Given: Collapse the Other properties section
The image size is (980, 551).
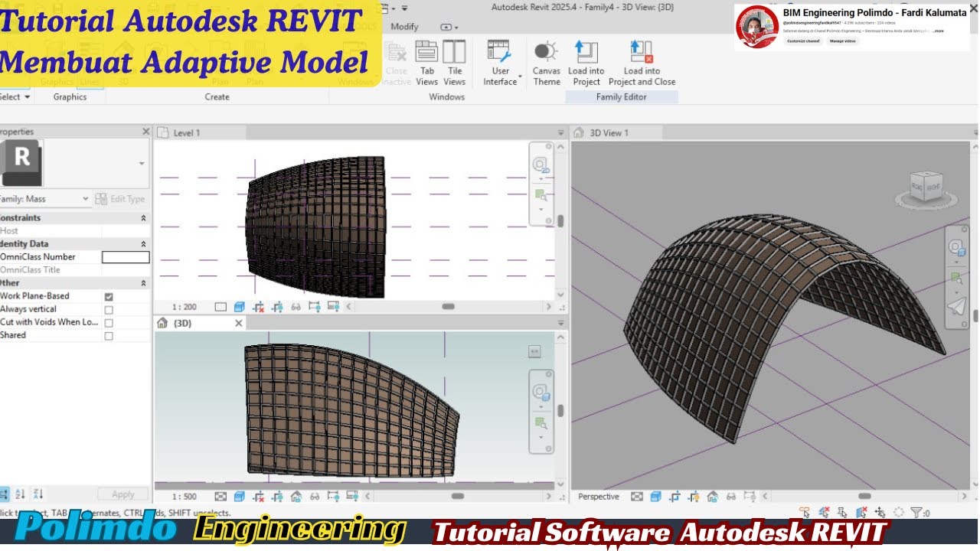Looking at the screenshot, I should (x=143, y=283).
